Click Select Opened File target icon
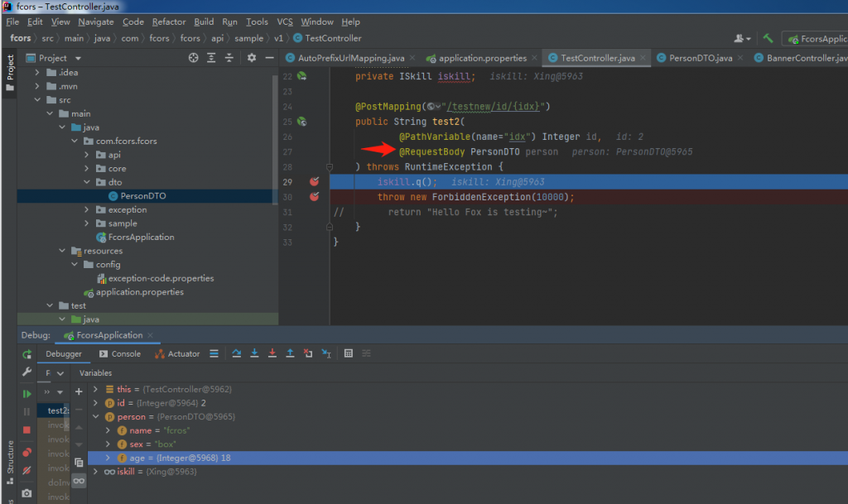The width and height of the screenshot is (848, 504). pyautogui.click(x=193, y=58)
